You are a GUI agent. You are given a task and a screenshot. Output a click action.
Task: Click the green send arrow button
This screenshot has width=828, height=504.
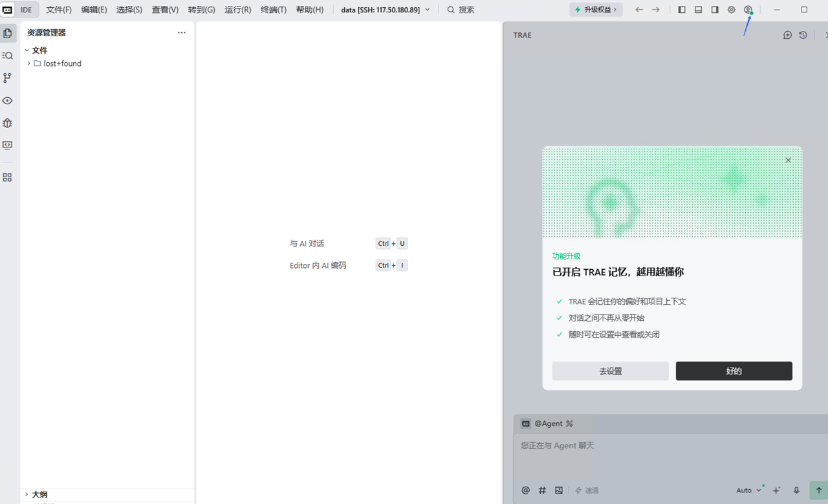tap(819, 490)
